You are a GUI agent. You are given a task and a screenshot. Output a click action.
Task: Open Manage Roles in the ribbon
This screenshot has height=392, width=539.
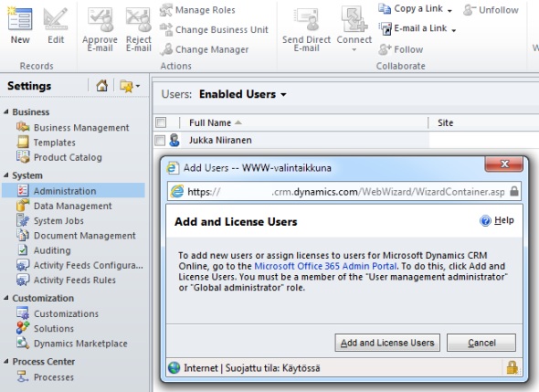coord(198,10)
